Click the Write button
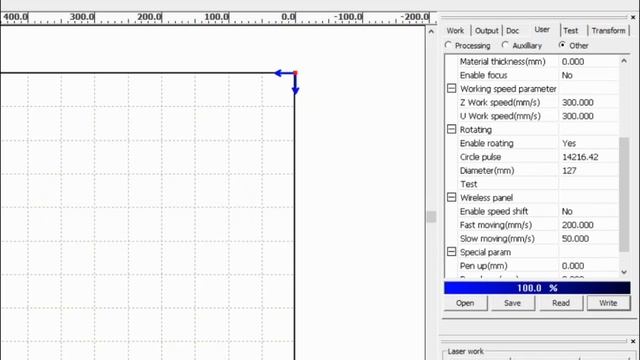640x360 pixels. 609,303
